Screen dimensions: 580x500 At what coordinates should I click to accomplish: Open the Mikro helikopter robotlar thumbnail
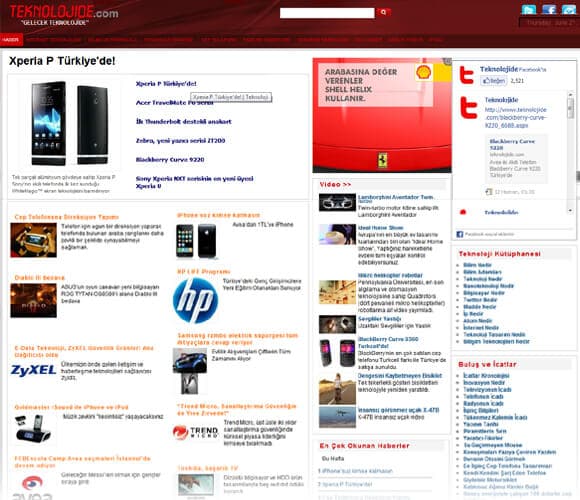pyautogui.click(x=337, y=292)
